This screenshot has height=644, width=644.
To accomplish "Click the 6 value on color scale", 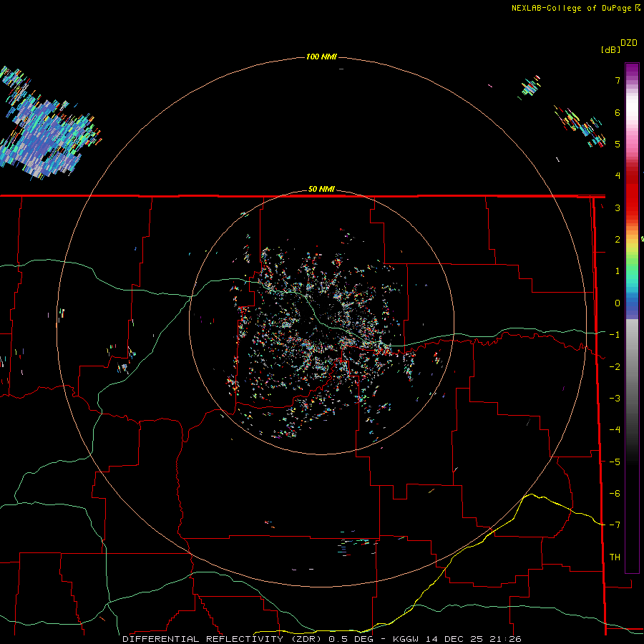I will pos(618,112).
